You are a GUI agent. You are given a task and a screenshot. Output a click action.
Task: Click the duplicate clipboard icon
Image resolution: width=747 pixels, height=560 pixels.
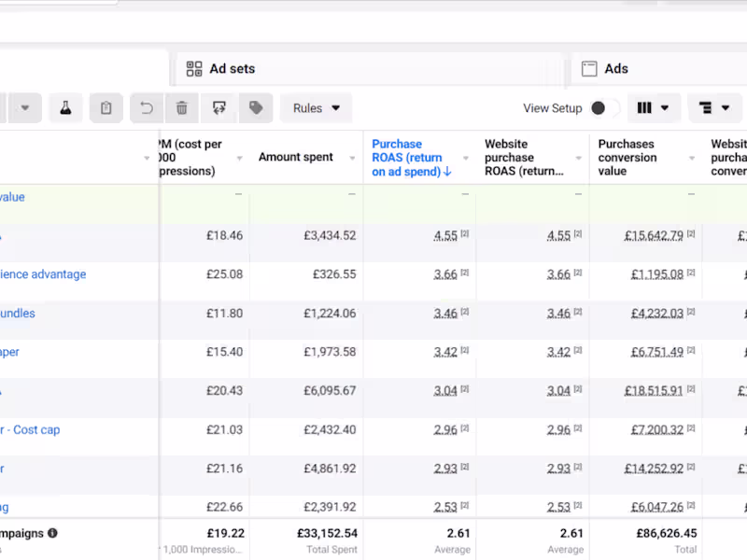click(106, 107)
